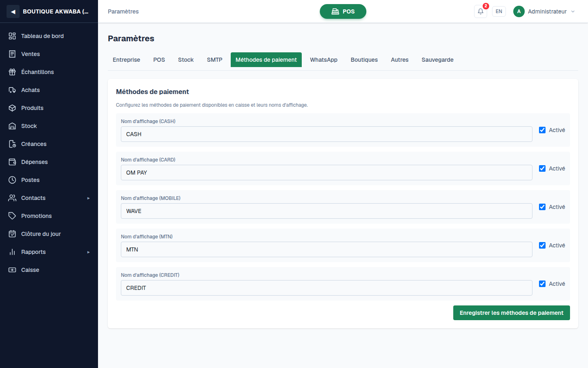Switch to the SMTP tab

(215, 60)
